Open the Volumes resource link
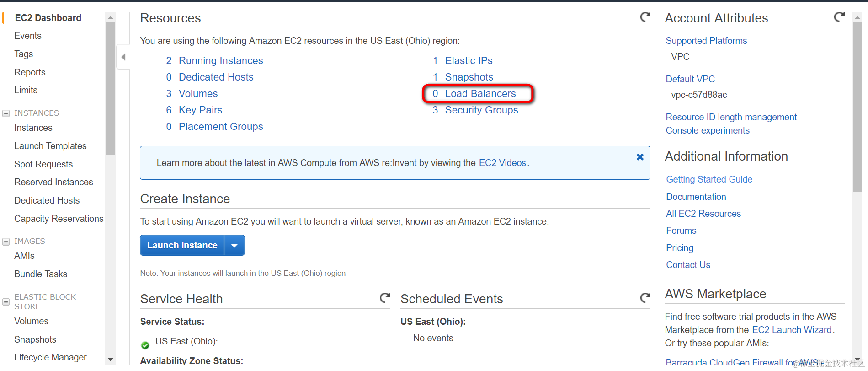 [198, 93]
